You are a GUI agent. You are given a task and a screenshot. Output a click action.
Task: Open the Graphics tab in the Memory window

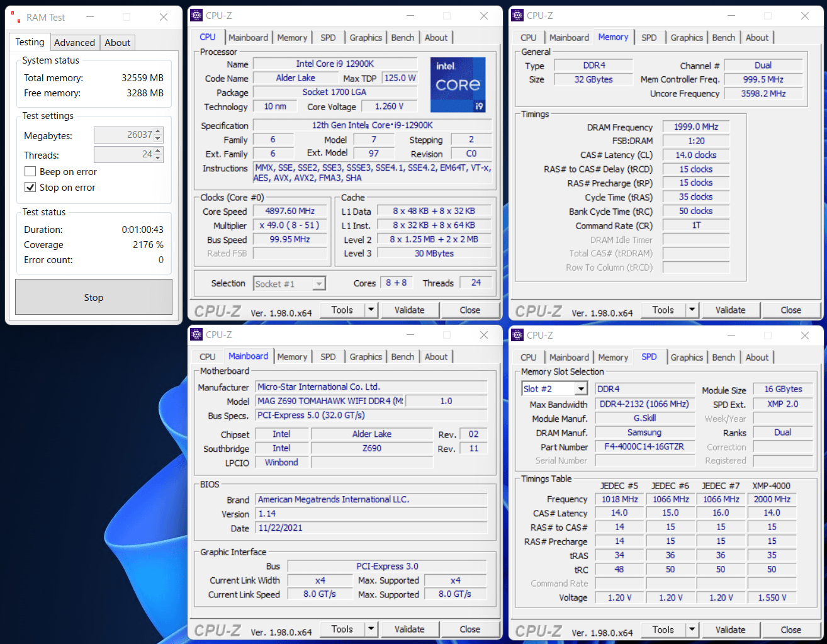[x=687, y=38]
